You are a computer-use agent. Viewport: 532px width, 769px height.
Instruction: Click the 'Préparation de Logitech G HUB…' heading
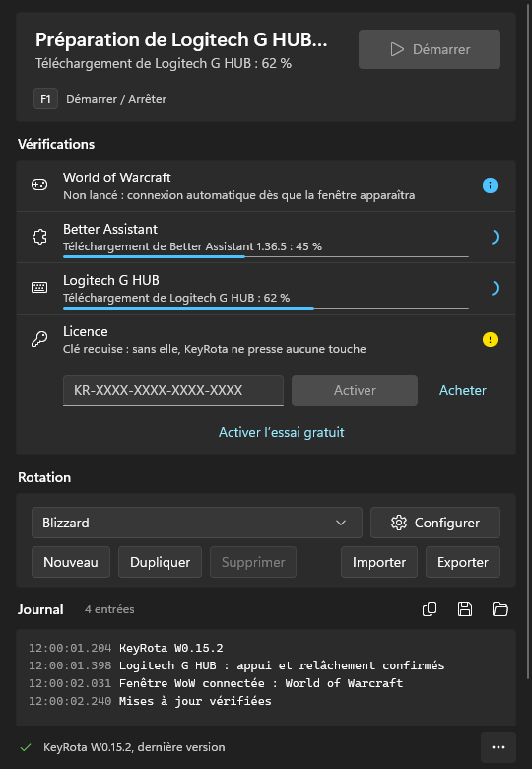(x=181, y=39)
